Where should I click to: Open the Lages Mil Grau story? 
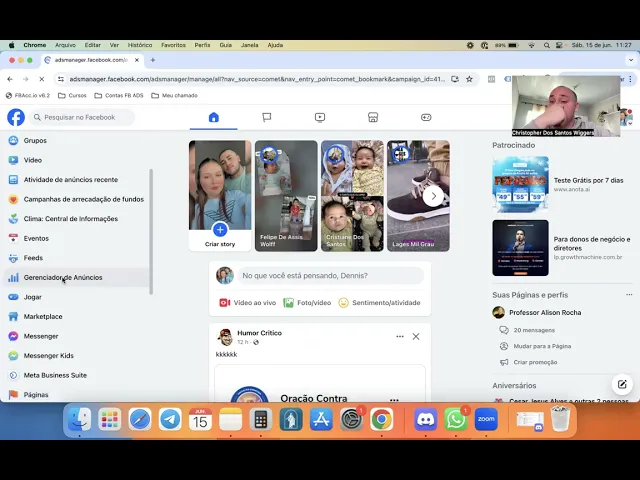click(x=418, y=196)
